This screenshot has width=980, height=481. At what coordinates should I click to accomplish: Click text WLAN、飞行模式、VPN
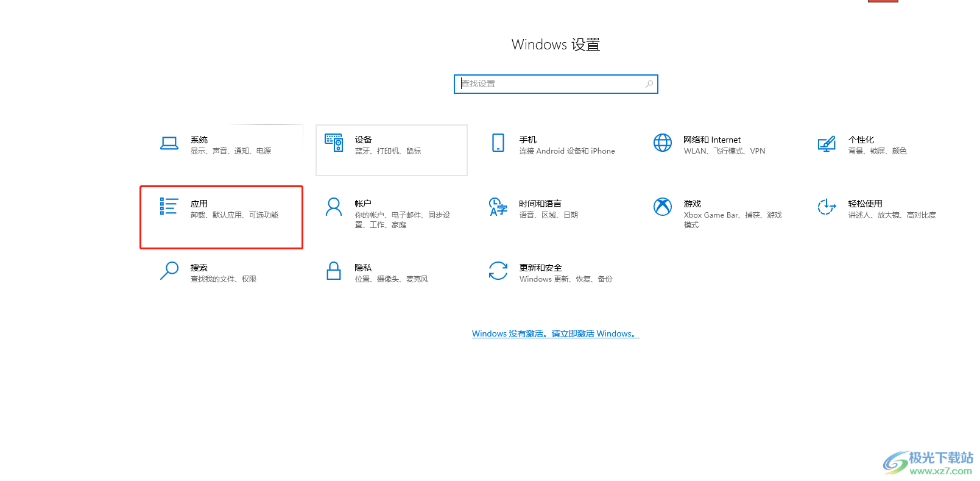click(x=724, y=151)
